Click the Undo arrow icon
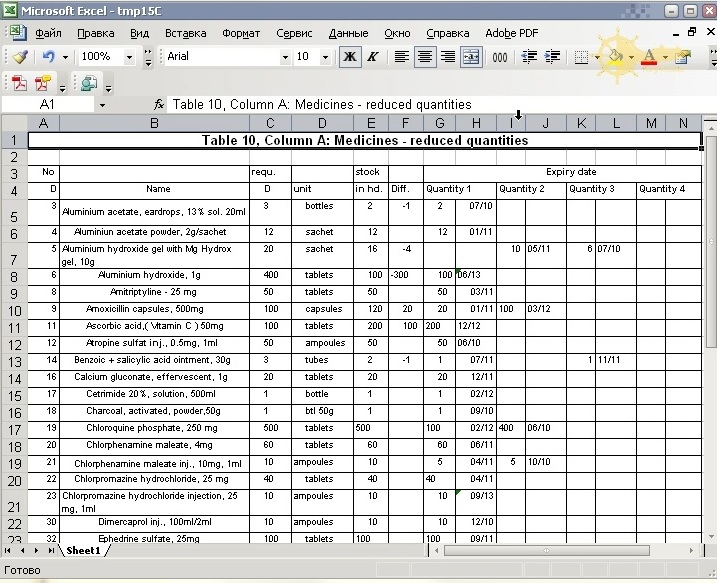This screenshot has height=583, width=717. coord(48,57)
